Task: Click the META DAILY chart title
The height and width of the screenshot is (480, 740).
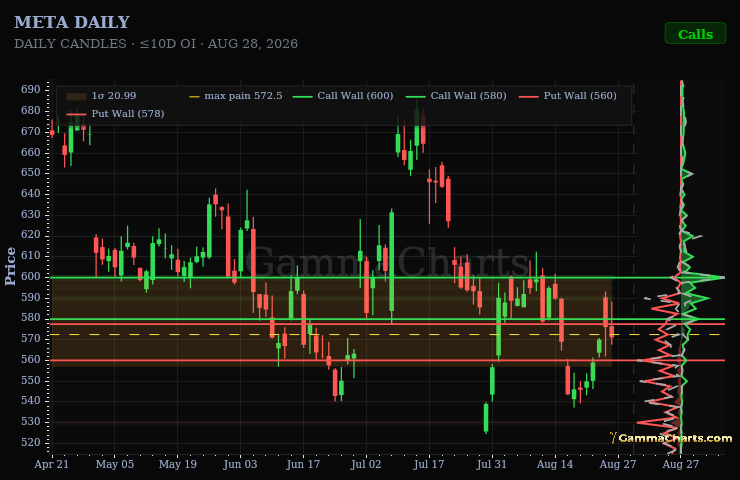Action: click(72, 22)
